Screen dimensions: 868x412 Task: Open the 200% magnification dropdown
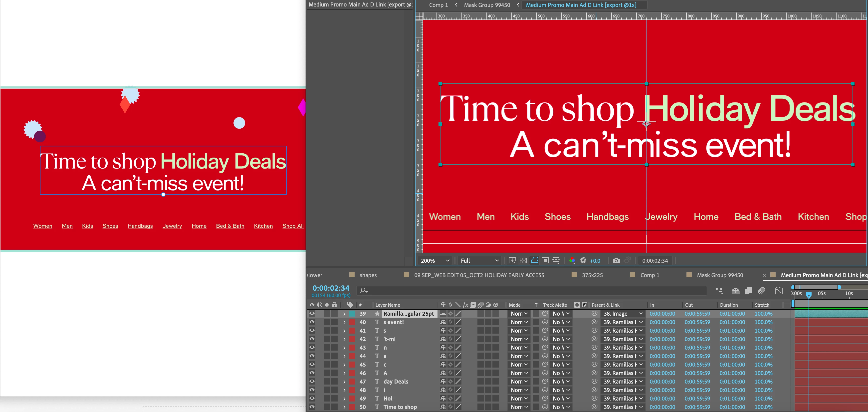click(435, 260)
